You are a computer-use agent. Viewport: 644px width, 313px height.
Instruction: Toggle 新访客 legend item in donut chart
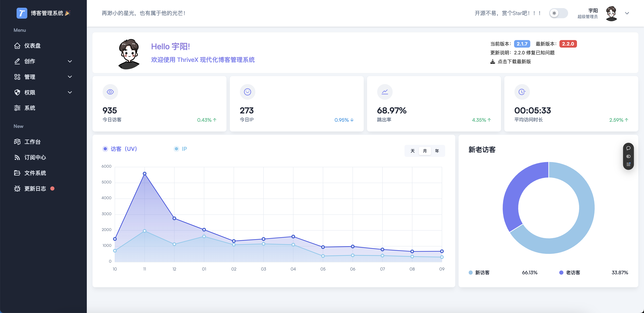click(x=479, y=273)
